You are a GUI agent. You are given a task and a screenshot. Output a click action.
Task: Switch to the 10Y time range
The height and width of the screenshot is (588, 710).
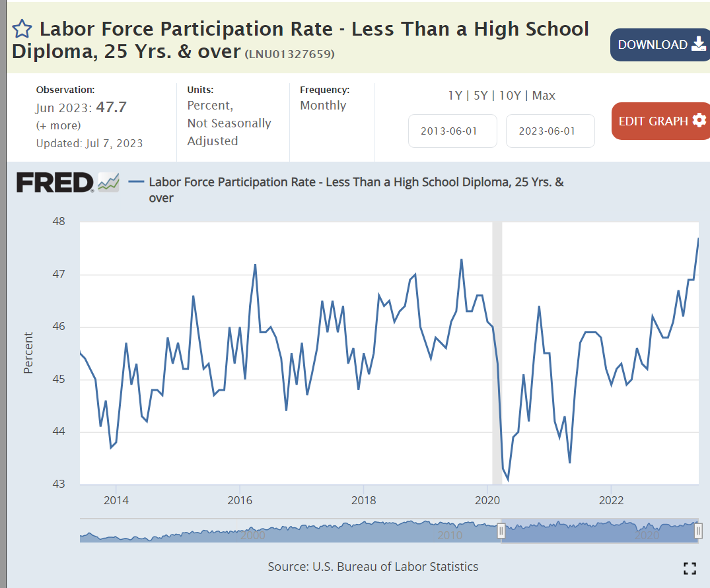(511, 96)
